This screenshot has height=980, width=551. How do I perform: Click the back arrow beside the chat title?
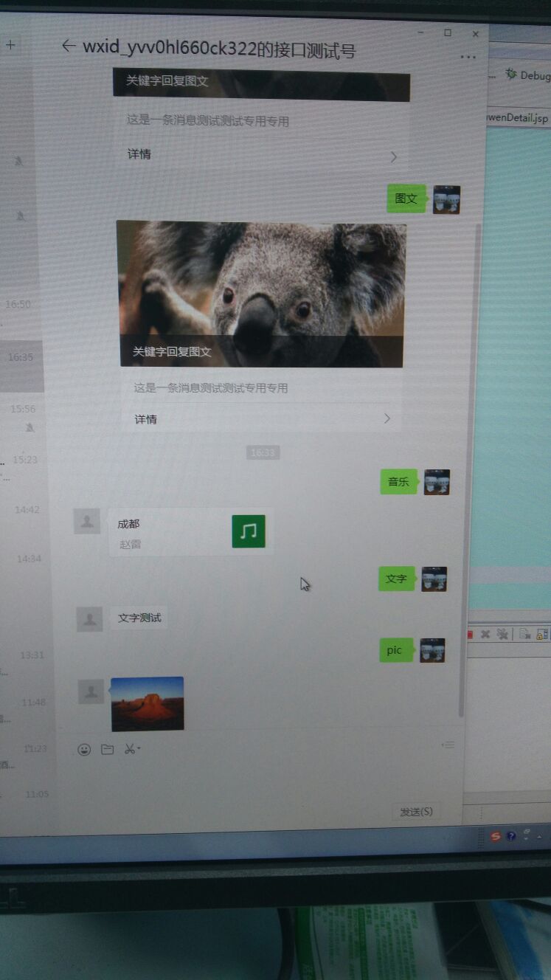[x=69, y=46]
